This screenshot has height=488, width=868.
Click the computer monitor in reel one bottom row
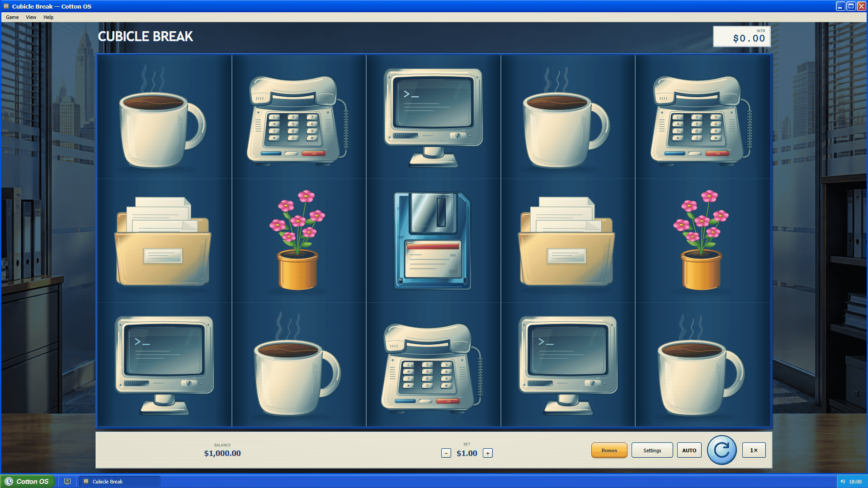tap(164, 365)
